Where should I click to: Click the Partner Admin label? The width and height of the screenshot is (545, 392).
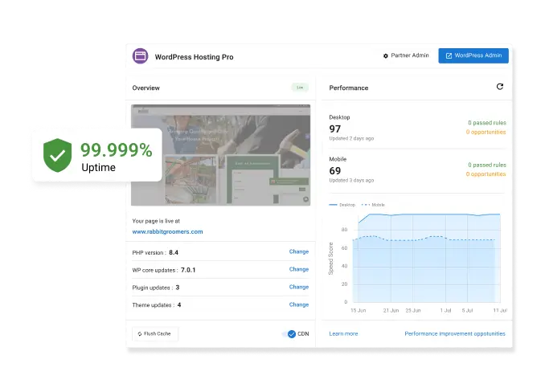pyautogui.click(x=410, y=55)
